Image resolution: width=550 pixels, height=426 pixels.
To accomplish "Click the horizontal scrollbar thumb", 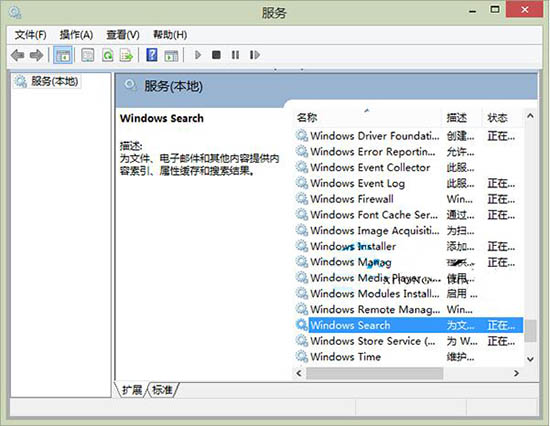I will 374,373.
